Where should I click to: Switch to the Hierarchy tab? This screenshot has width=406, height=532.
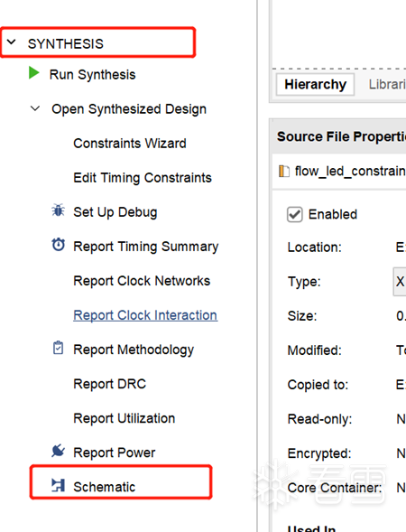315,84
